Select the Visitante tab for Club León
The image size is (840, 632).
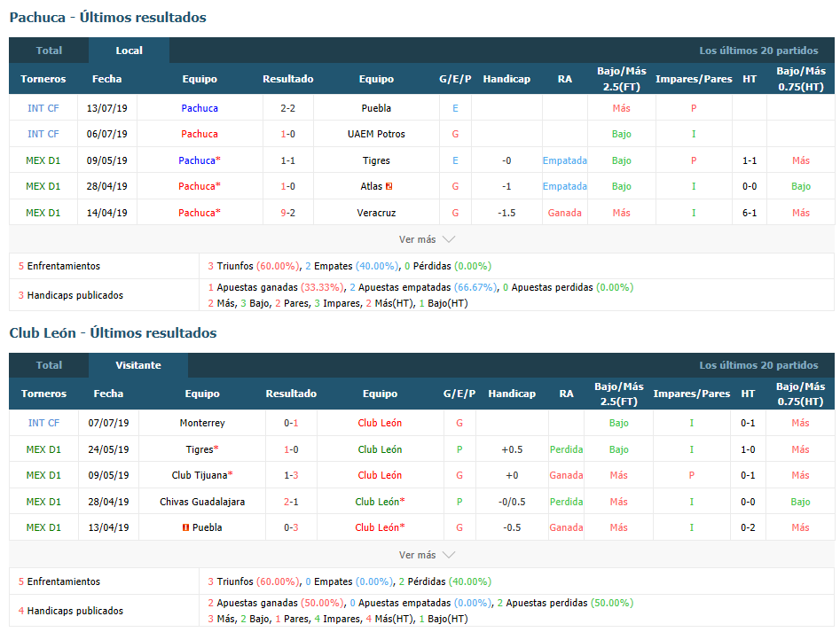pyautogui.click(x=138, y=365)
